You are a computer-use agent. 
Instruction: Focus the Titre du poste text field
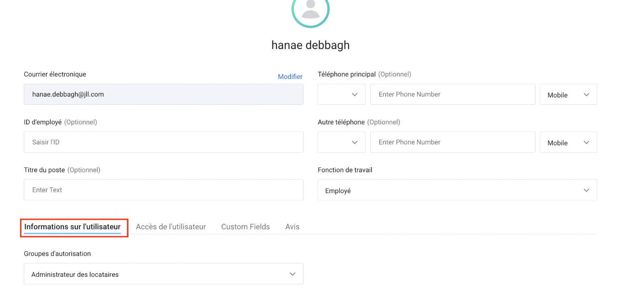[x=163, y=190]
